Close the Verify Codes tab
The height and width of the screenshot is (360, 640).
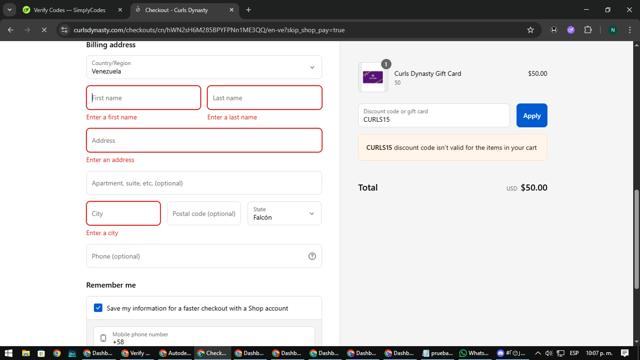click(x=120, y=10)
